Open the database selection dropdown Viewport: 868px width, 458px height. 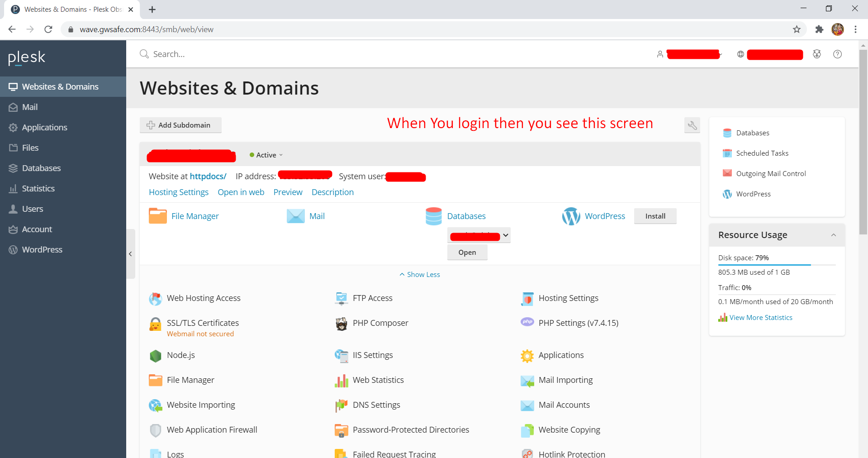click(x=479, y=235)
